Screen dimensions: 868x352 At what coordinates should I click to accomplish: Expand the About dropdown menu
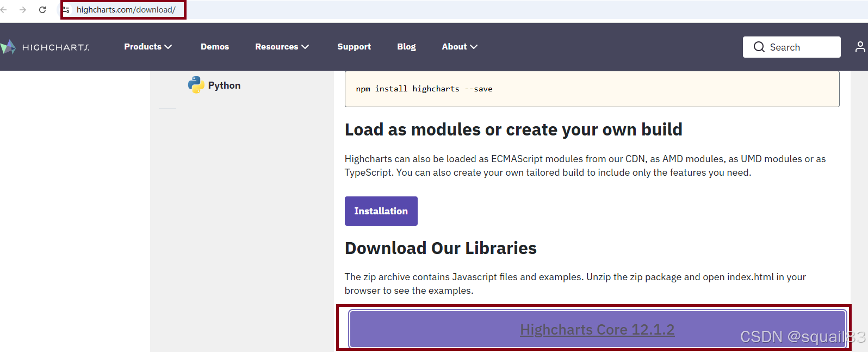460,47
